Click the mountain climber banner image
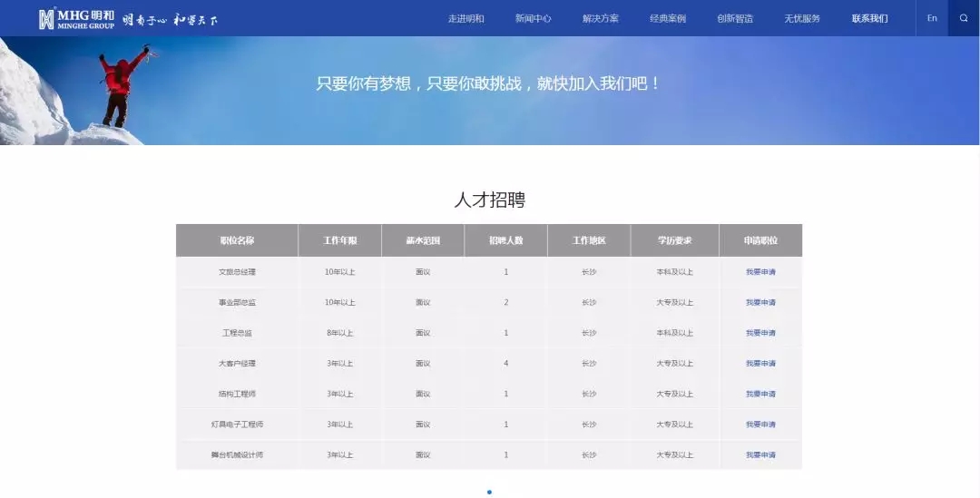 coord(118,91)
